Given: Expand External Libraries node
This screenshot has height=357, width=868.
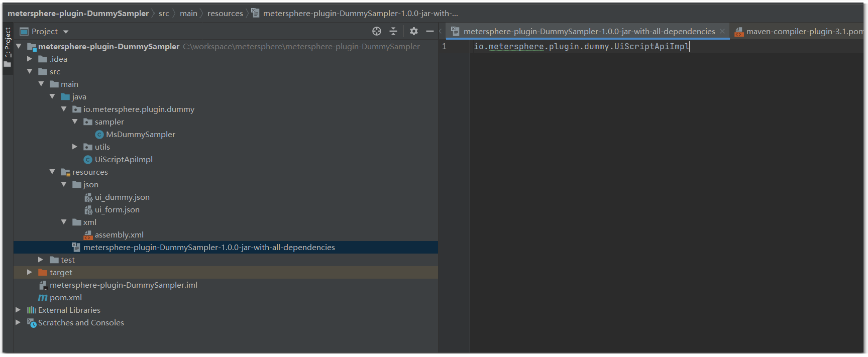Looking at the screenshot, I should point(18,310).
